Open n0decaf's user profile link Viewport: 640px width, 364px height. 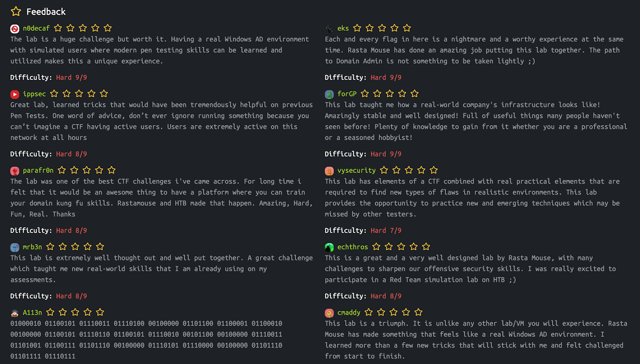(36, 28)
